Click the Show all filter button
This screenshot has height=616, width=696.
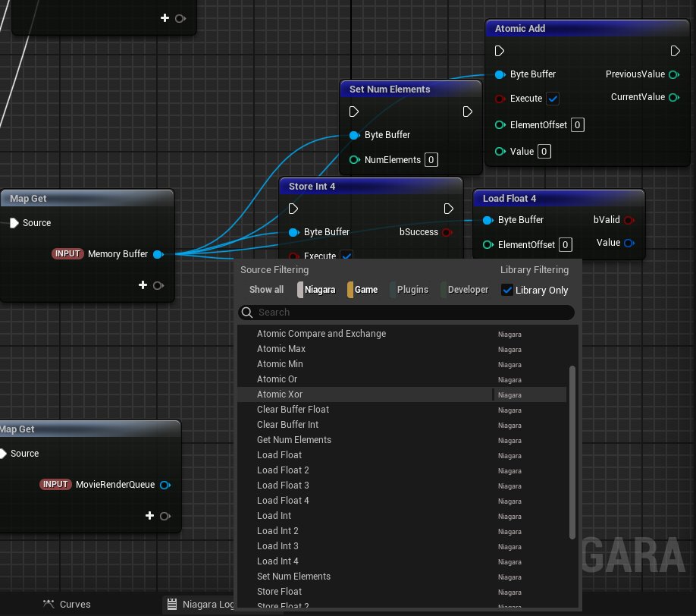pos(266,290)
